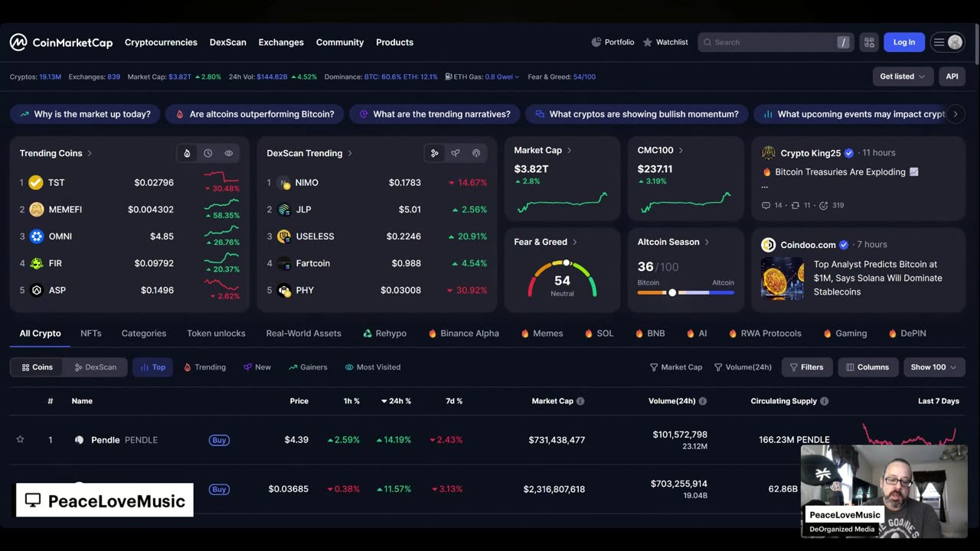Toggle first DexScan Trending filter icon
This screenshot has height=551, width=980.
(x=435, y=153)
